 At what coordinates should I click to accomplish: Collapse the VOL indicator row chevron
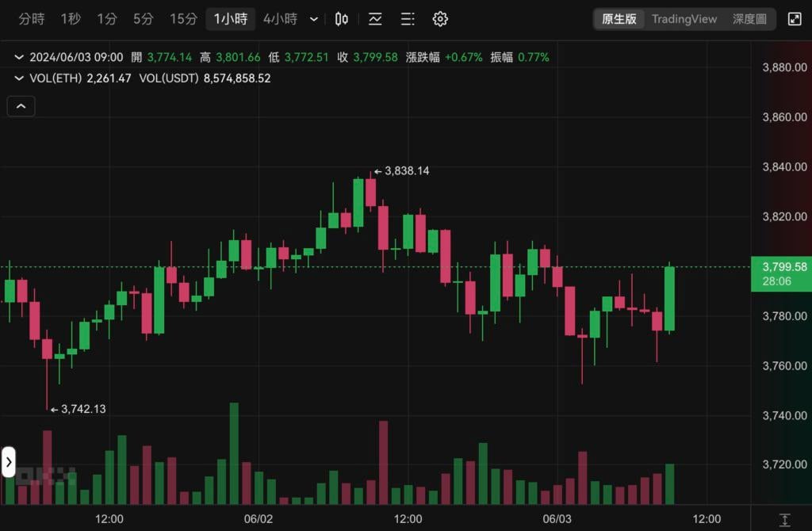[x=19, y=78]
